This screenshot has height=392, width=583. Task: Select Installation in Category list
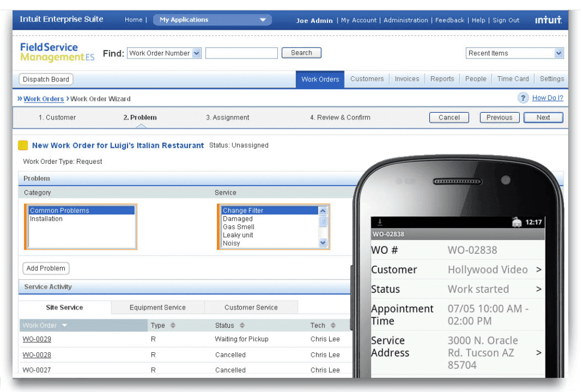pos(81,219)
